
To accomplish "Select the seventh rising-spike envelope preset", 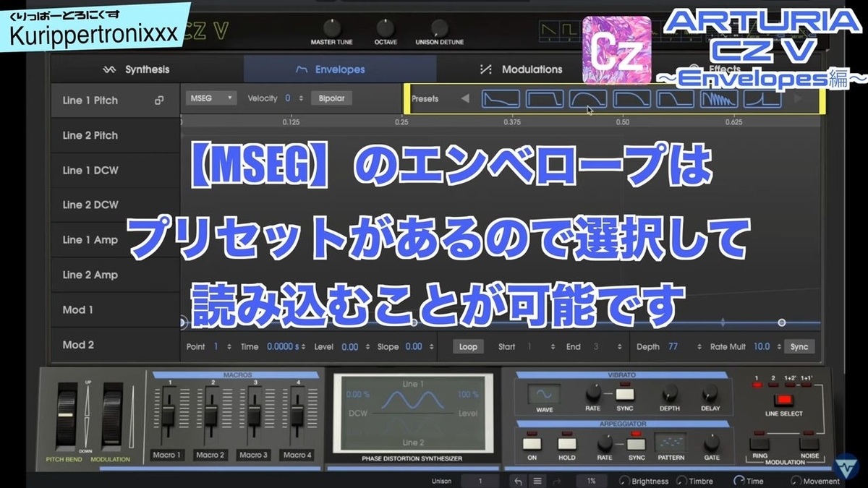I will (762, 98).
